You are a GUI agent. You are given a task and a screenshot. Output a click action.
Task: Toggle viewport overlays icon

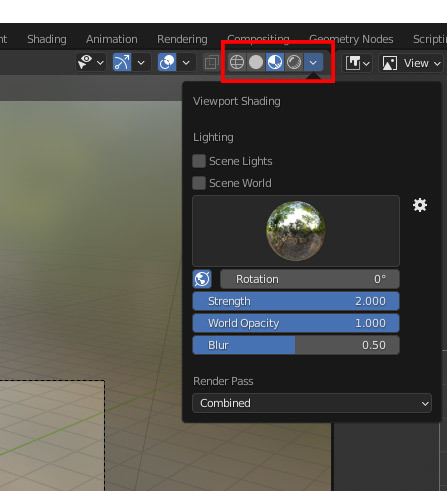[167, 62]
